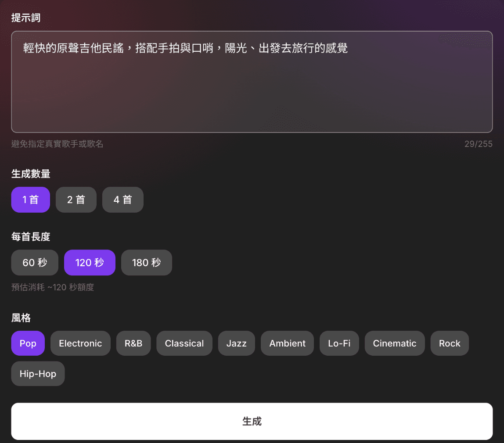Image resolution: width=504 pixels, height=443 pixels.
Task: Click the prompt text area
Action: pyautogui.click(x=252, y=82)
